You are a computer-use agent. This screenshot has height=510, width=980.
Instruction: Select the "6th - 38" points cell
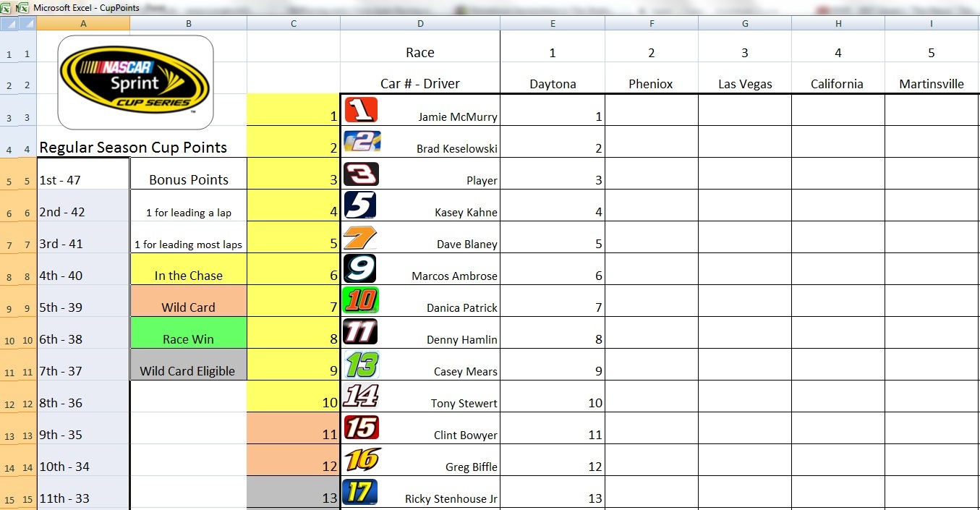point(84,333)
